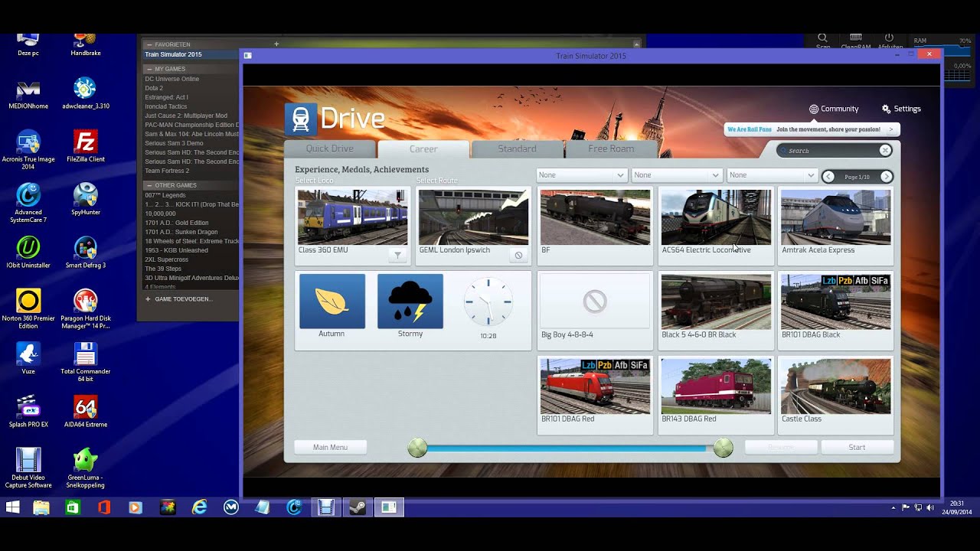Go to the previous page arrow

tap(828, 177)
